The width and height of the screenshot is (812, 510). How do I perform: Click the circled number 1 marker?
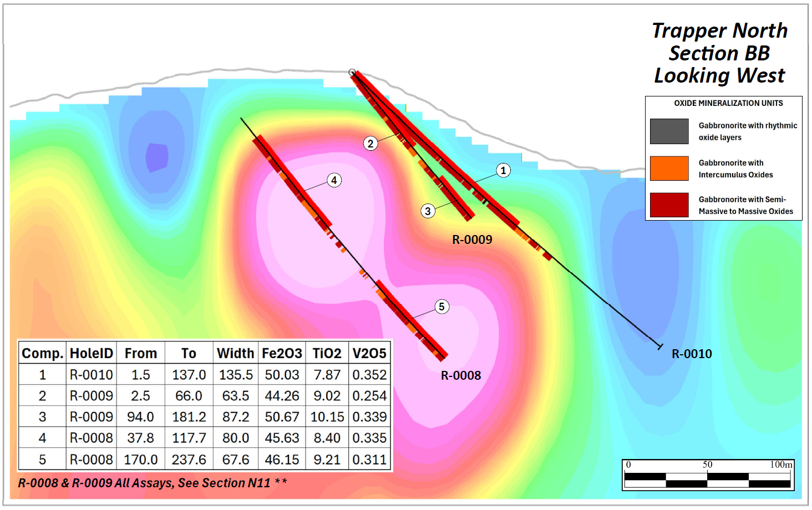[x=503, y=170]
